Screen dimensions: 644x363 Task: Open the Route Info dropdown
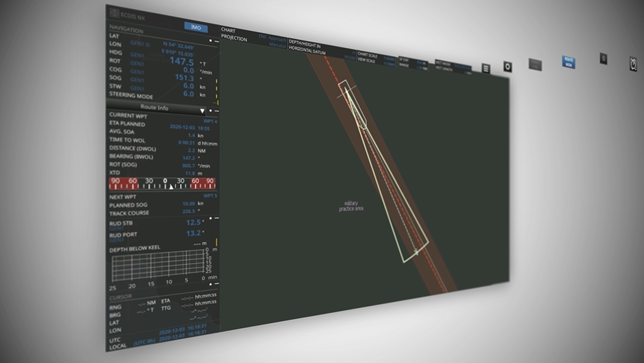coord(202,110)
